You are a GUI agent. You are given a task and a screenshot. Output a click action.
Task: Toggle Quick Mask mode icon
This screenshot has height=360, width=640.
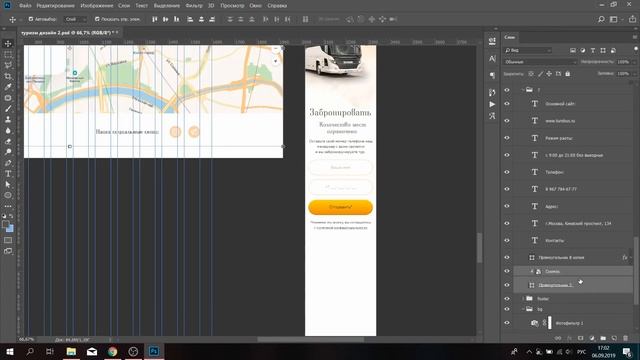(8, 240)
